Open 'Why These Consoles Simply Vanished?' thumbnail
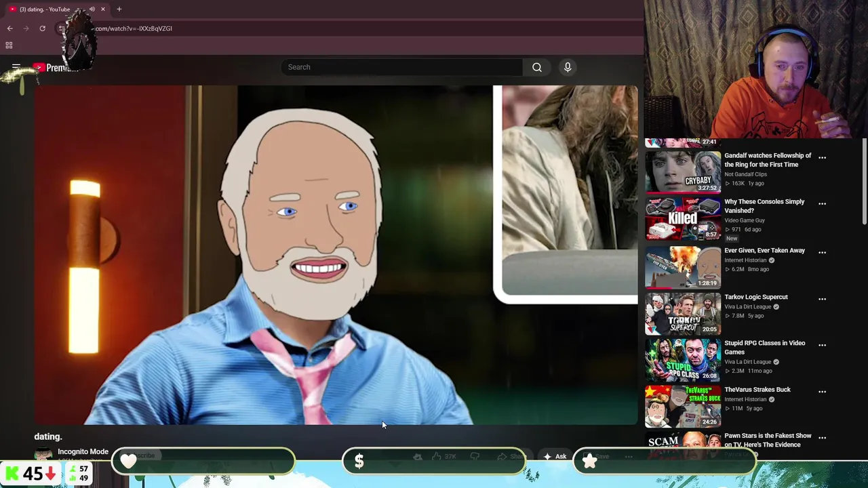868x488 pixels. point(683,219)
